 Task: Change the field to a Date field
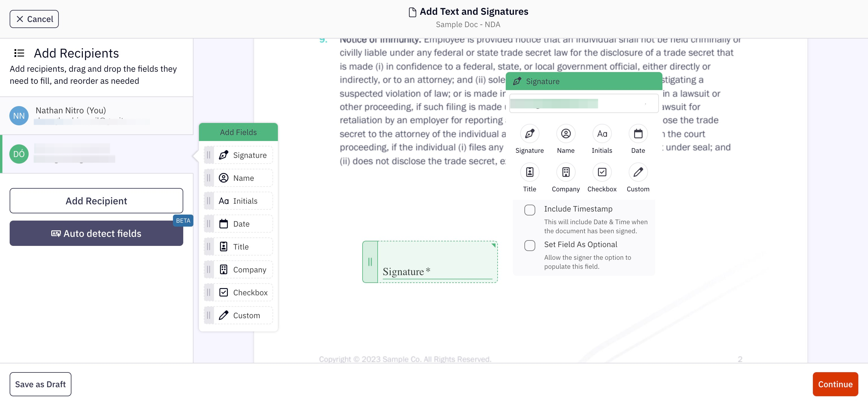[x=638, y=133]
